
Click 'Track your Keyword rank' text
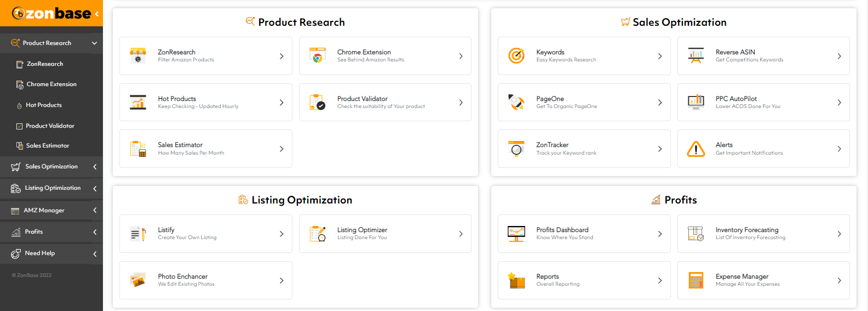point(566,153)
